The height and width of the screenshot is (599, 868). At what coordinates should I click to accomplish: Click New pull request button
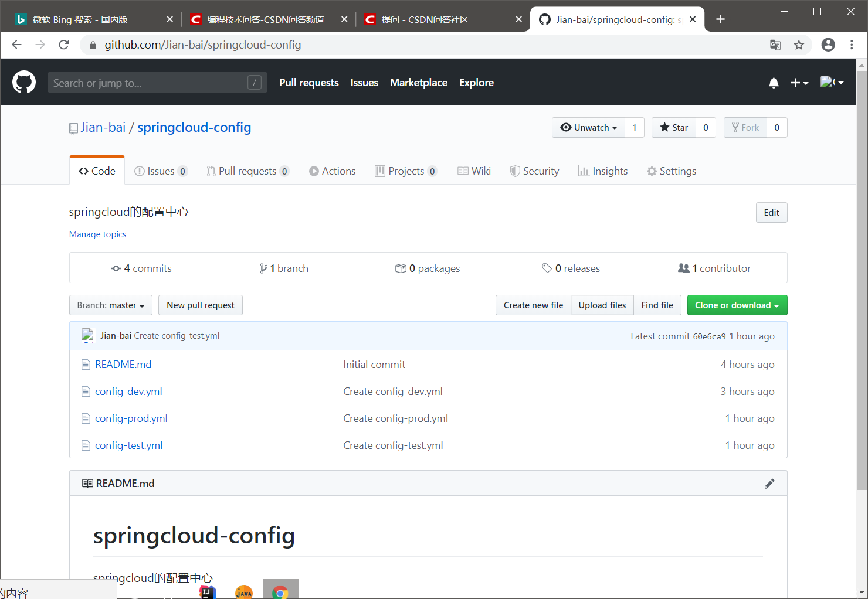click(201, 305)
